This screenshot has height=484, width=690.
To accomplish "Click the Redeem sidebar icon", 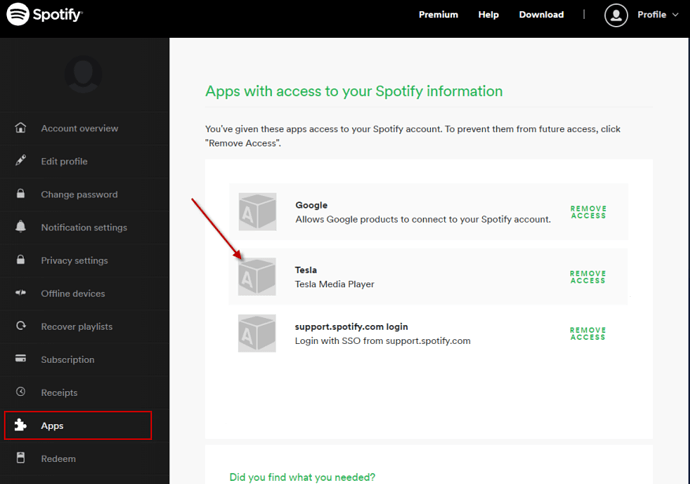I will [20, 458].
